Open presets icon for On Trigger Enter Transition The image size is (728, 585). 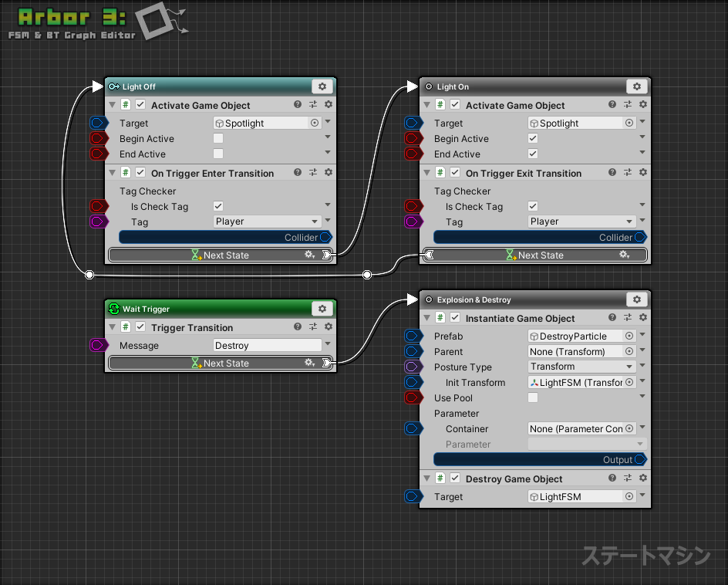click(x=314, y=173)
